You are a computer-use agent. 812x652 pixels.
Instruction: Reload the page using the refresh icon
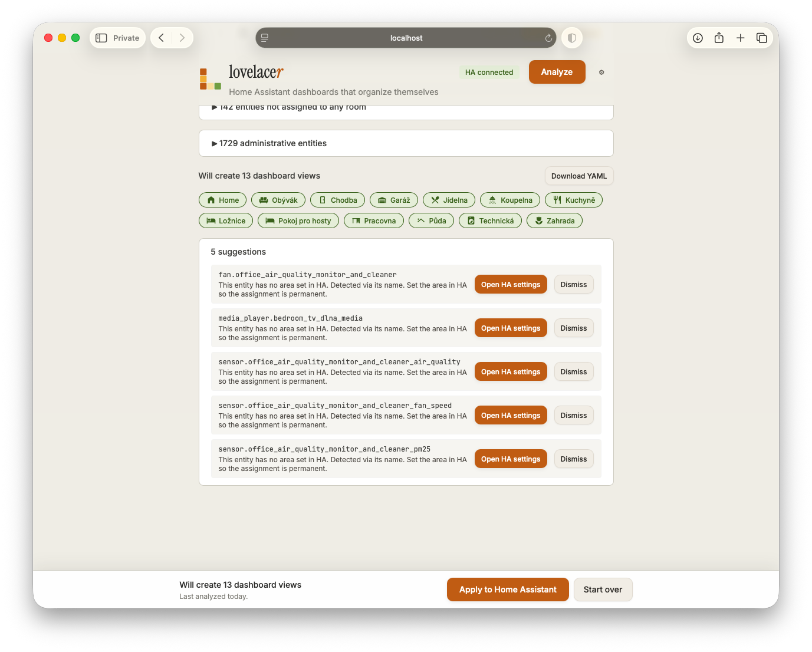coord(548,38)
